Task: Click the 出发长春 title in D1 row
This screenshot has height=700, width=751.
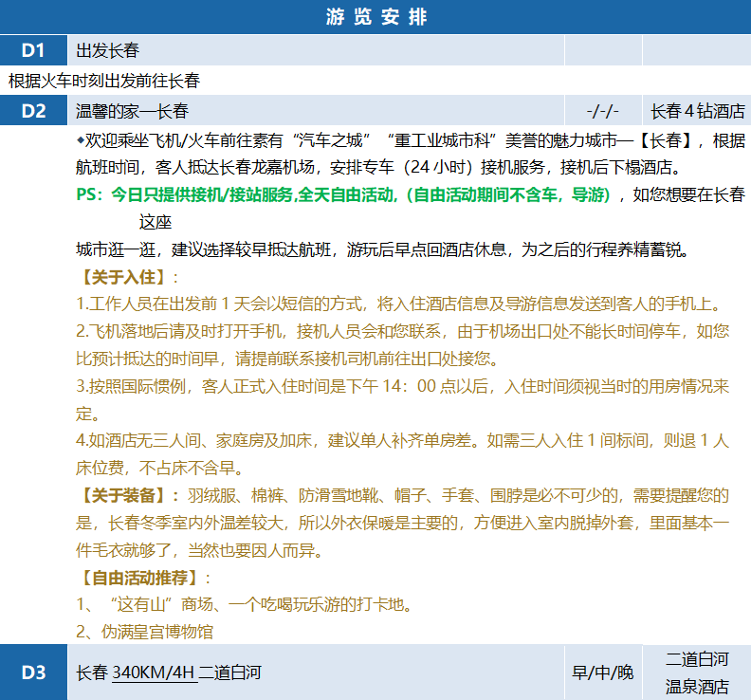Action: pos(108,50)
